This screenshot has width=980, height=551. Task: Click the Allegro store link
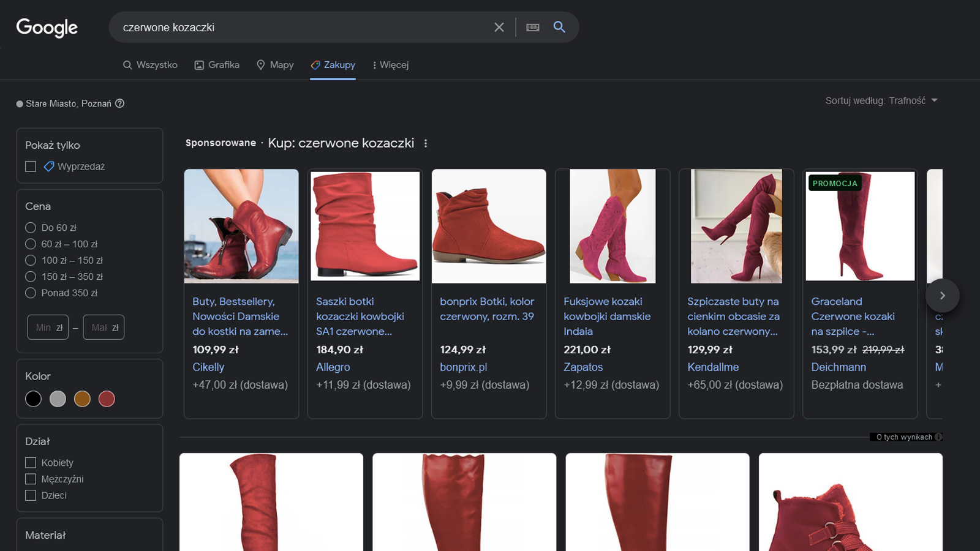(333, 367)
